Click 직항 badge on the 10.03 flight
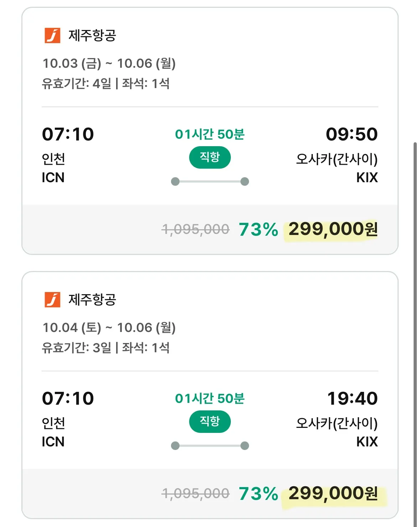 [210, 157]
